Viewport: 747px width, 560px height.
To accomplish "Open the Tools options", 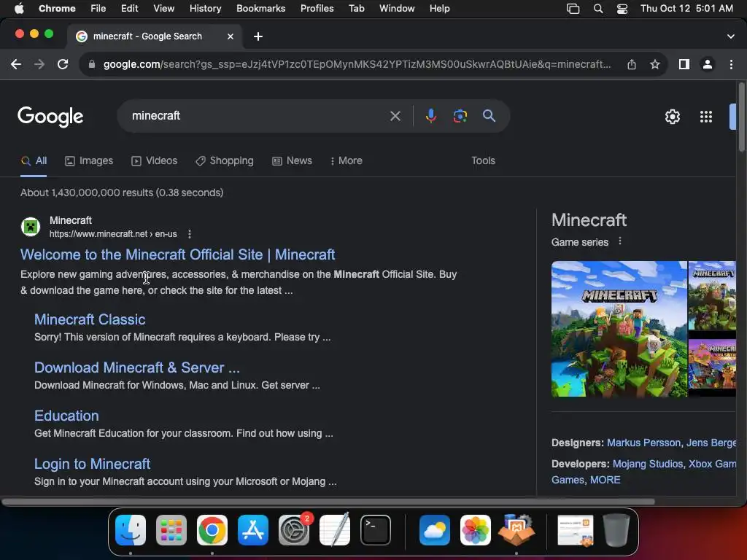I will point(483,161).
